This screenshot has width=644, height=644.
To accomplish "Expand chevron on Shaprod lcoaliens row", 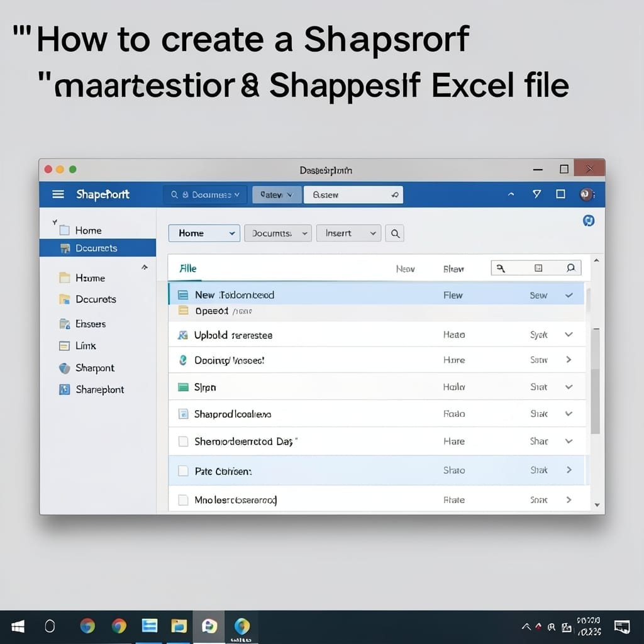I will click(569, 414).
